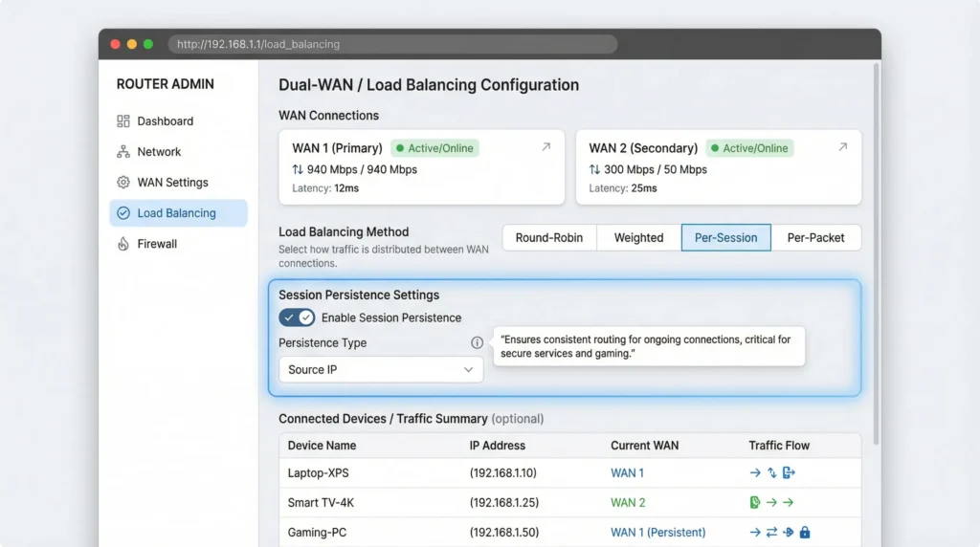The height and width of the screenshot is (547, 980).
Task: Click the Firewall flame icon
Action: pos(123,244)
